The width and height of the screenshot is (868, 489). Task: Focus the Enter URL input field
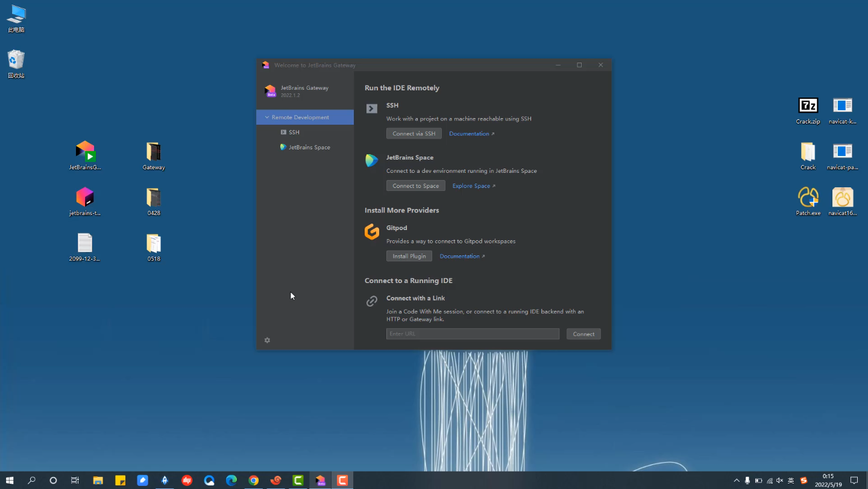coord(473,334)
